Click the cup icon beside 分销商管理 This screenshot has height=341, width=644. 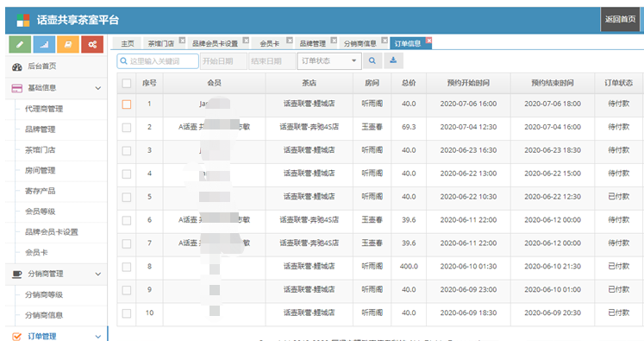tap(17, 274)
